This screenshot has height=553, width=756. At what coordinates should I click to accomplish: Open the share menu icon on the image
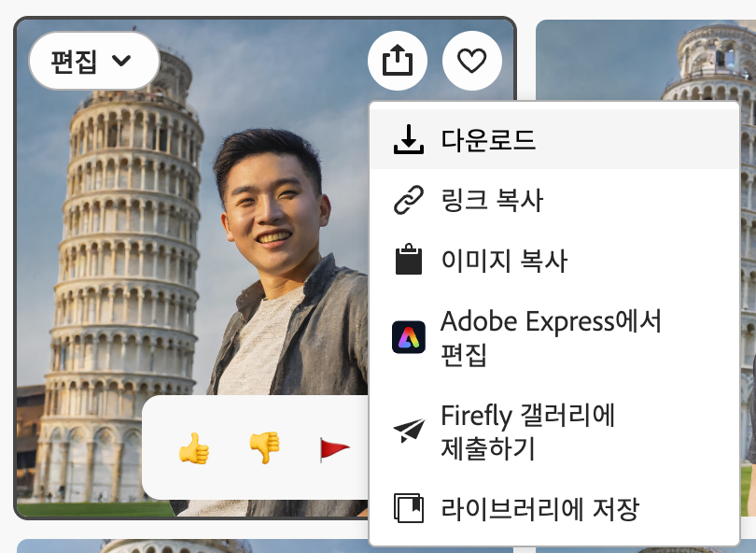click(399, 60)
